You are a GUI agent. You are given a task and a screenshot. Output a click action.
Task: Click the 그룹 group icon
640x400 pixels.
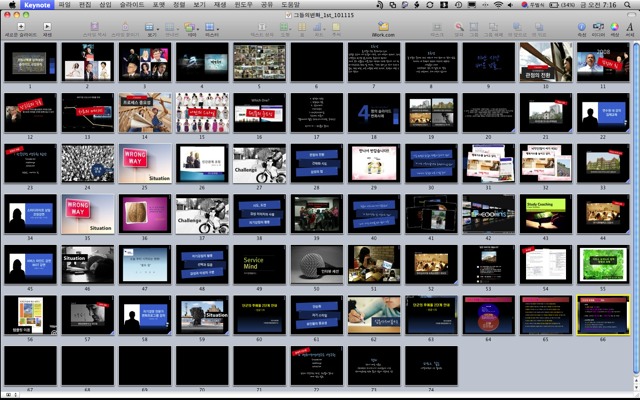(473, 27)
